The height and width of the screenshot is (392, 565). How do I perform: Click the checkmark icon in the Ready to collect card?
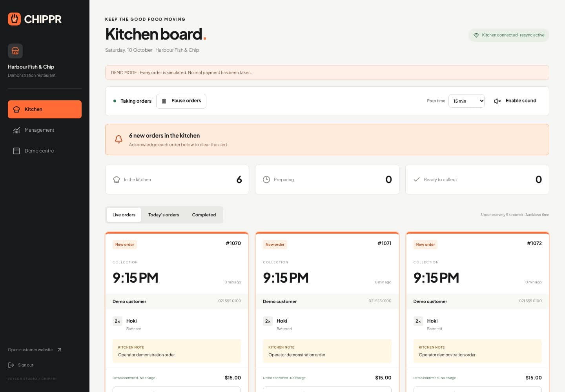click(417, 180)
